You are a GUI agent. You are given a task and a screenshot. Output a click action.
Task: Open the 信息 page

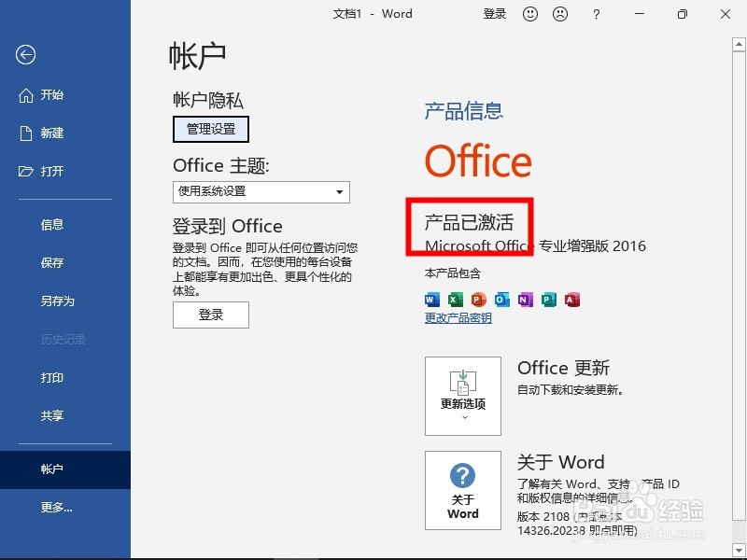point(65,224)
